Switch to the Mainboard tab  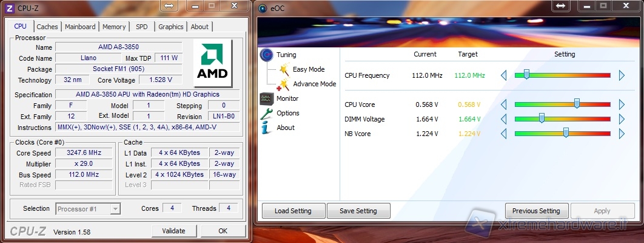(80, 27)
